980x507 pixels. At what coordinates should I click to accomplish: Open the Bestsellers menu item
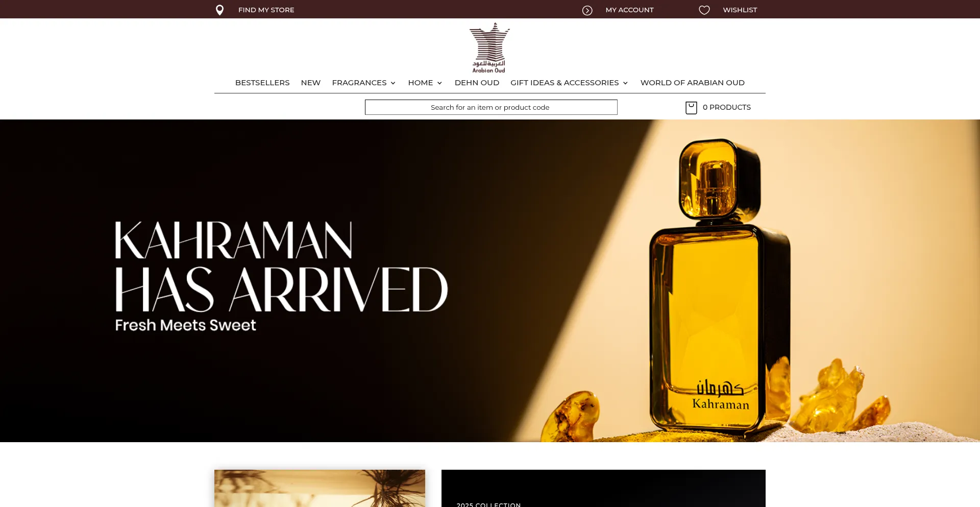[262, 83]
